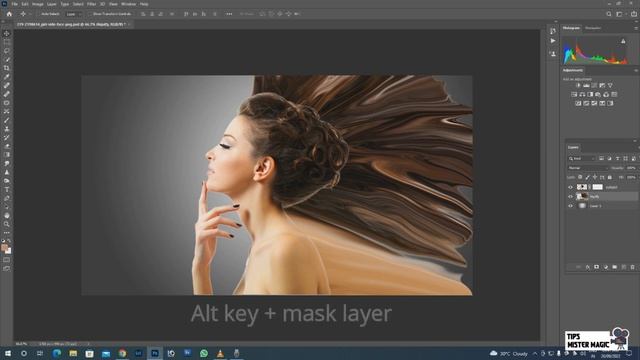Click histogram cached data warning triangle
The image size is (640, 360).
623,41
